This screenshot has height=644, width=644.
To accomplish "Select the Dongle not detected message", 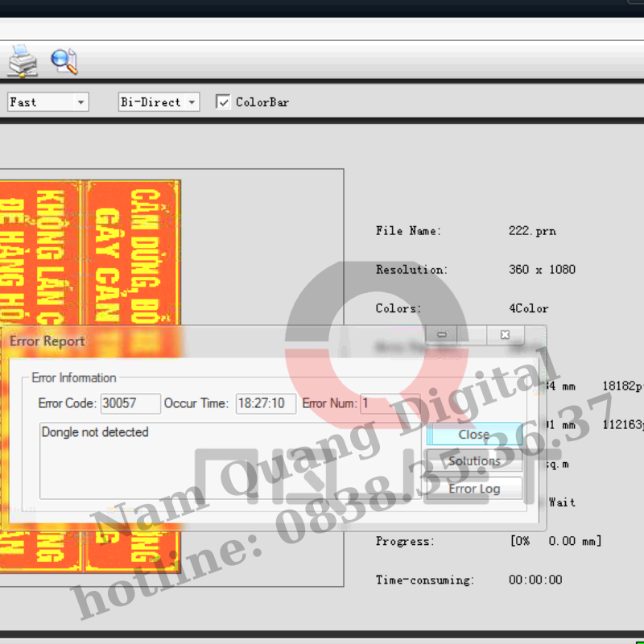I will (x=95, y=432).
